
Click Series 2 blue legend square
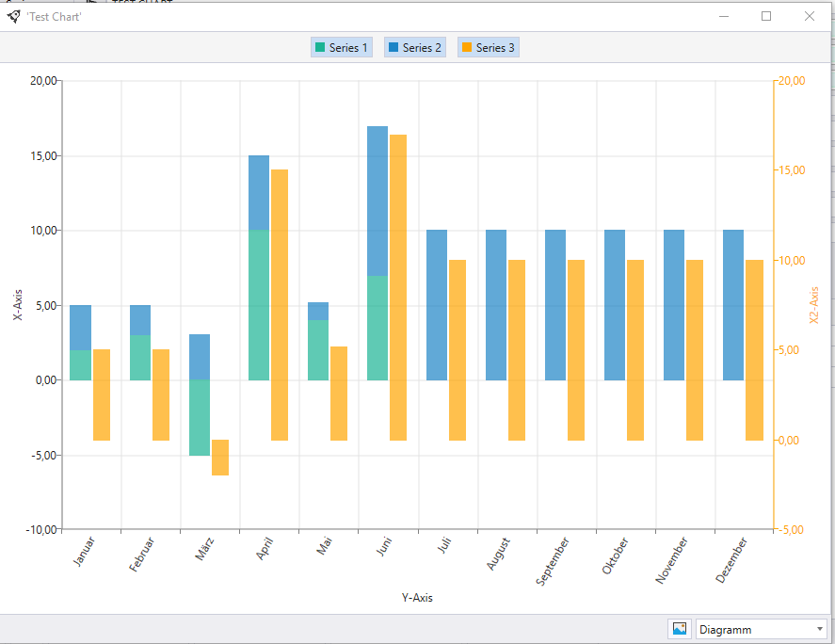point(393,47)
